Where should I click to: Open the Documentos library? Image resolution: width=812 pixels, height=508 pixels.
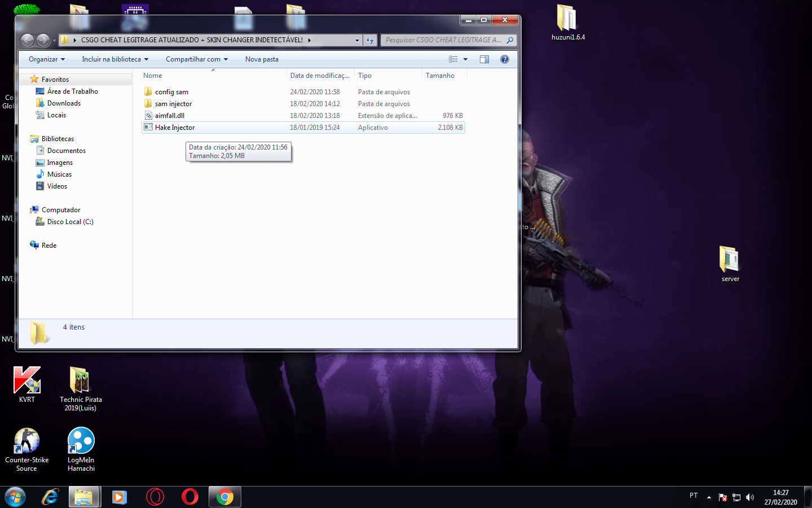(x=66, y=151)
